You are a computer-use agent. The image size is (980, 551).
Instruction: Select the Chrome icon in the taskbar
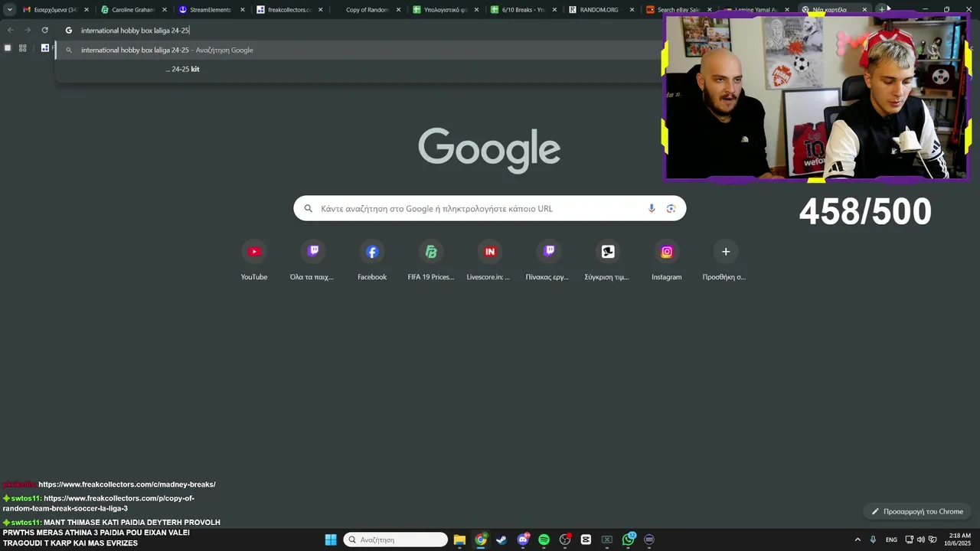point(481,540)
